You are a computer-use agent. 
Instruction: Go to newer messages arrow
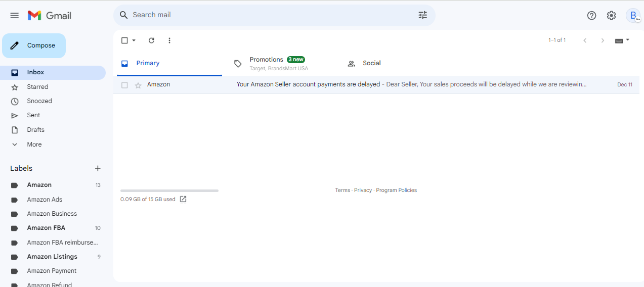tap(585, 40)
